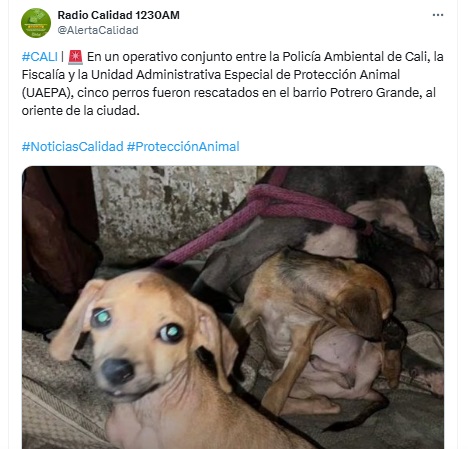Click the Radio Calidad green profile avatar
468x449 pixels.
(36, 23)
